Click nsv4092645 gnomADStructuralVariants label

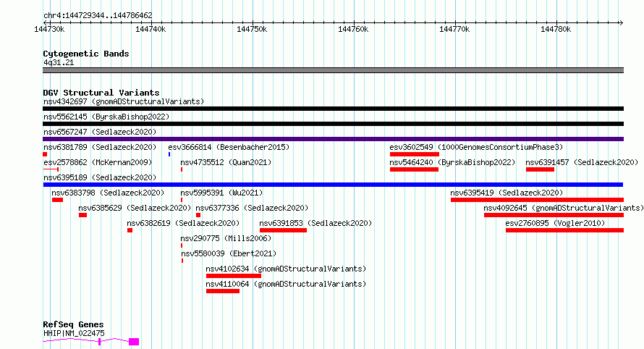click(564, 208)
